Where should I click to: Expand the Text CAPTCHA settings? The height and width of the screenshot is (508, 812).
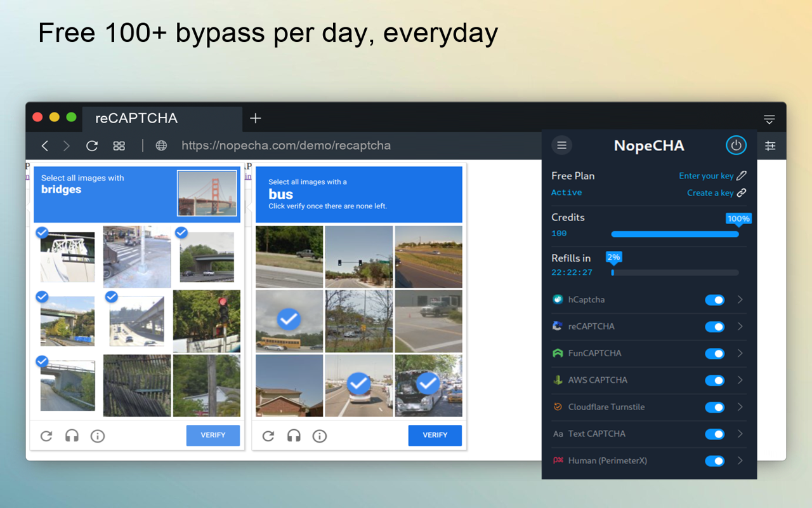(x=740, y=434)
